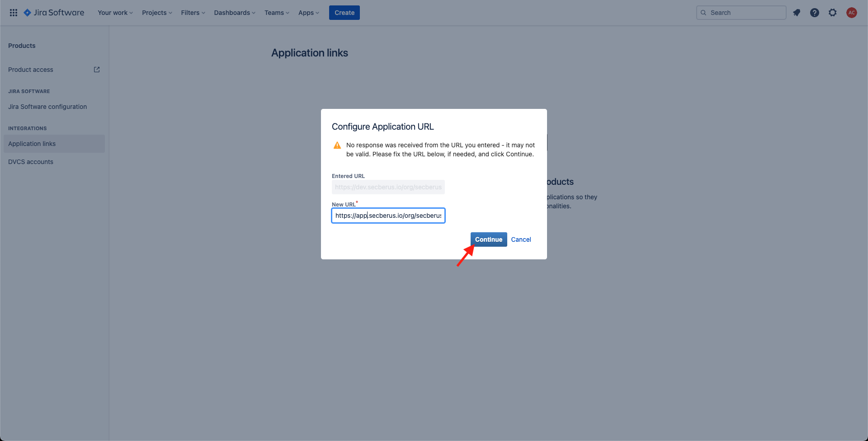This screenshot has height=441, width=868.
Task: Click the top Search box
Action: tap(741, 13)
